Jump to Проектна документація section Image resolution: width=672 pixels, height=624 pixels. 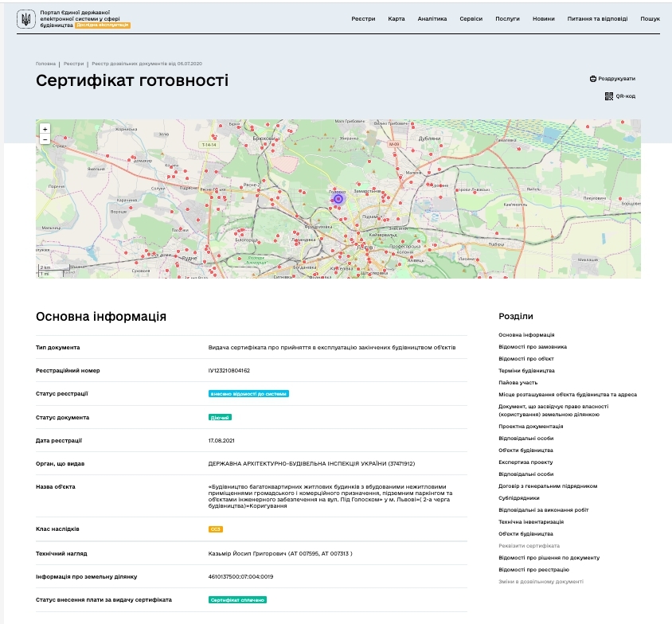530,427
